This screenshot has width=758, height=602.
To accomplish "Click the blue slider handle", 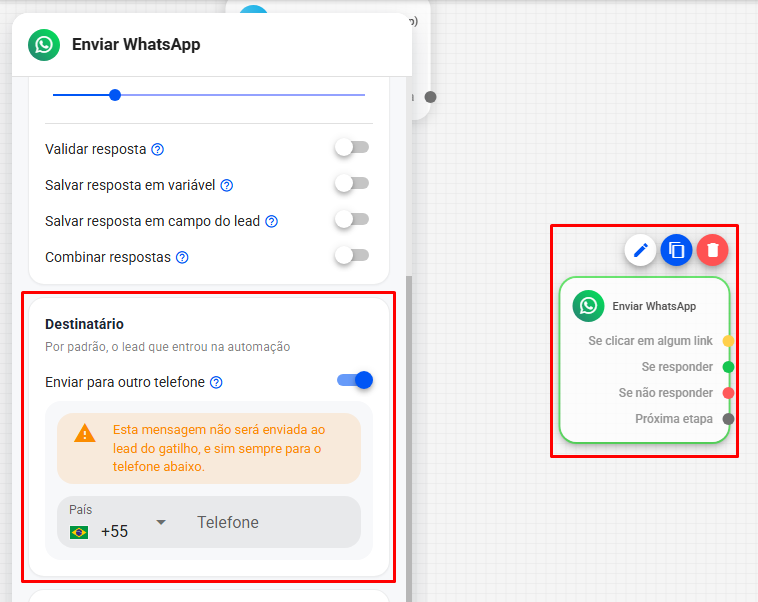I will (115, 95).
